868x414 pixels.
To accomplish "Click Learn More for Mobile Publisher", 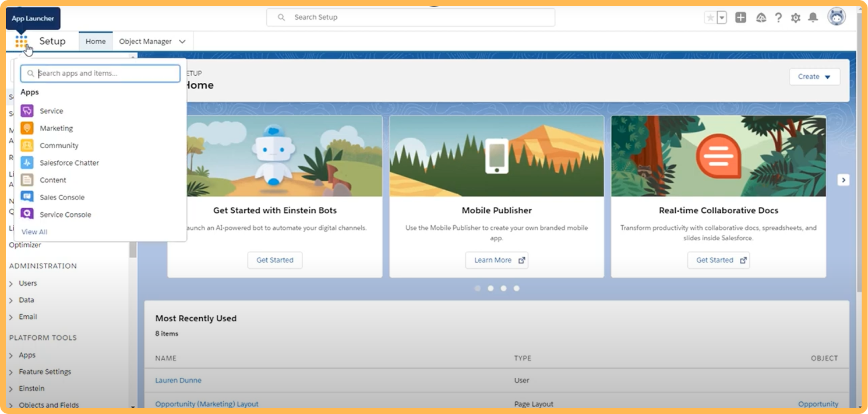I will 496,260.
